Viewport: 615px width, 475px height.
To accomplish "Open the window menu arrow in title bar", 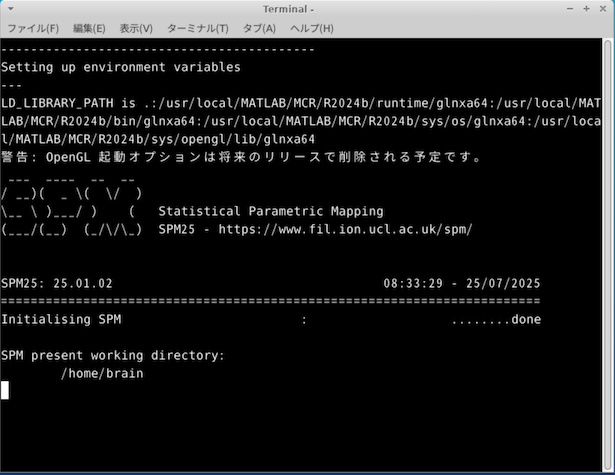I will pyautogui.click(x=11, y=9).
